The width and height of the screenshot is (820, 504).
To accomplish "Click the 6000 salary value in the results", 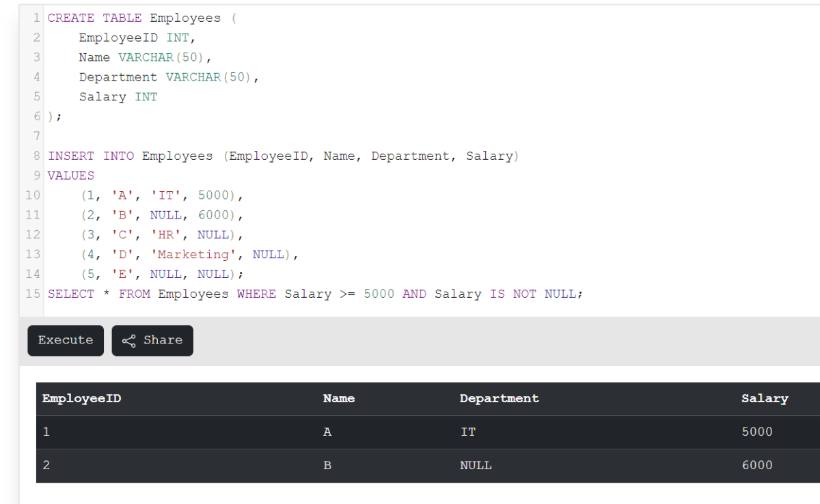I will click(757, 465).
